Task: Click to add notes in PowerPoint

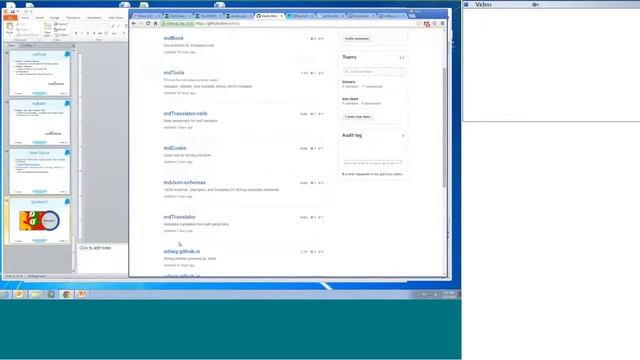Action: [x=95, y=248]
